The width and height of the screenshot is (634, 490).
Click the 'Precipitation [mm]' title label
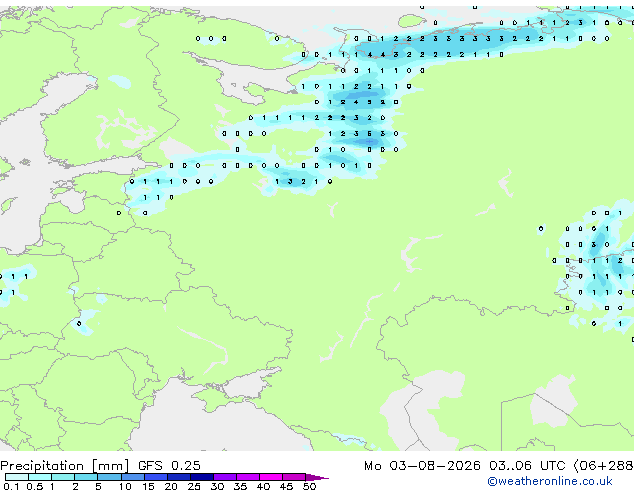coord(65,466)
